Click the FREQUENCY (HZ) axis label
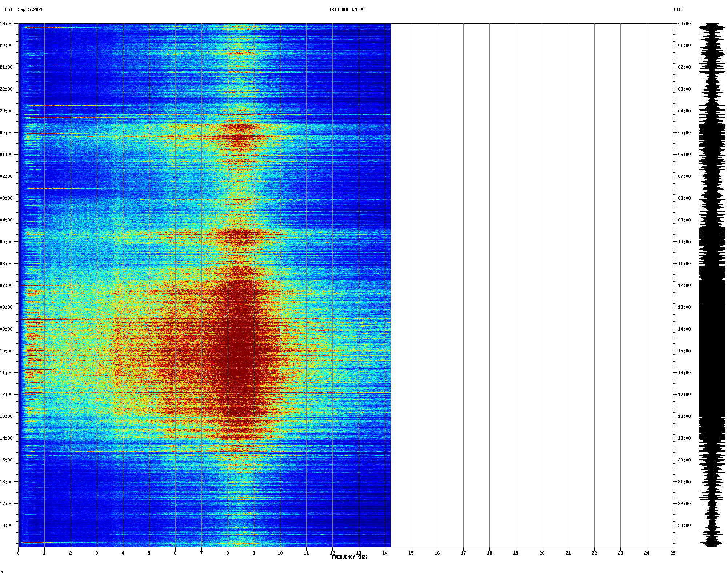The height and width of the screenshot is (576, 728). point(350,557)
